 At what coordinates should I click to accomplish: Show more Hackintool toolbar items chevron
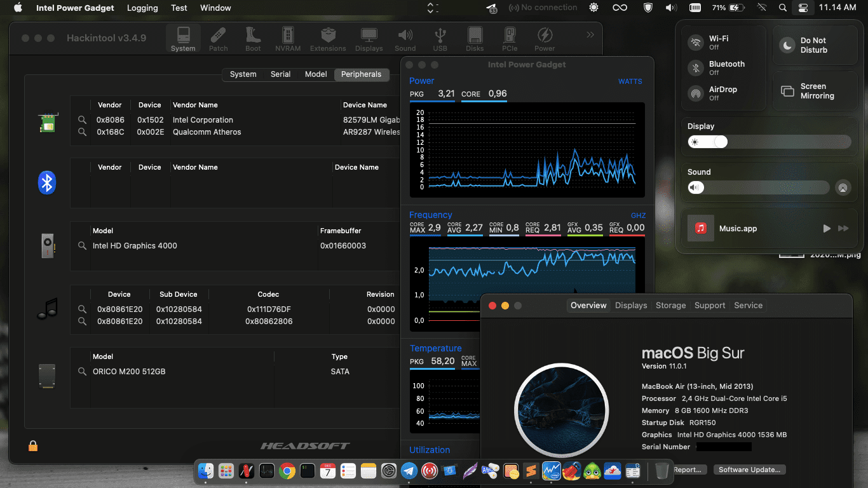pos(590,35)
